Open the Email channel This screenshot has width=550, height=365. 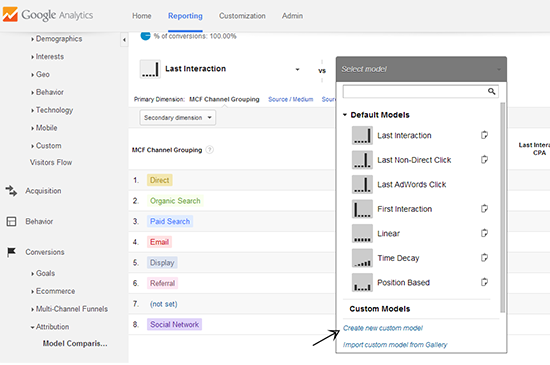(159, 242)
